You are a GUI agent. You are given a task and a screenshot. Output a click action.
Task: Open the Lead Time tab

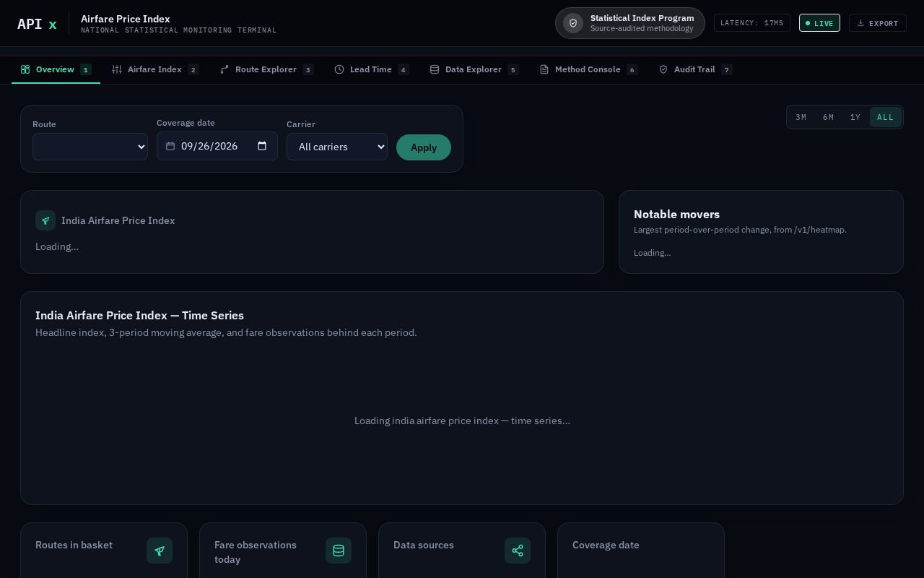pos(372,69)
